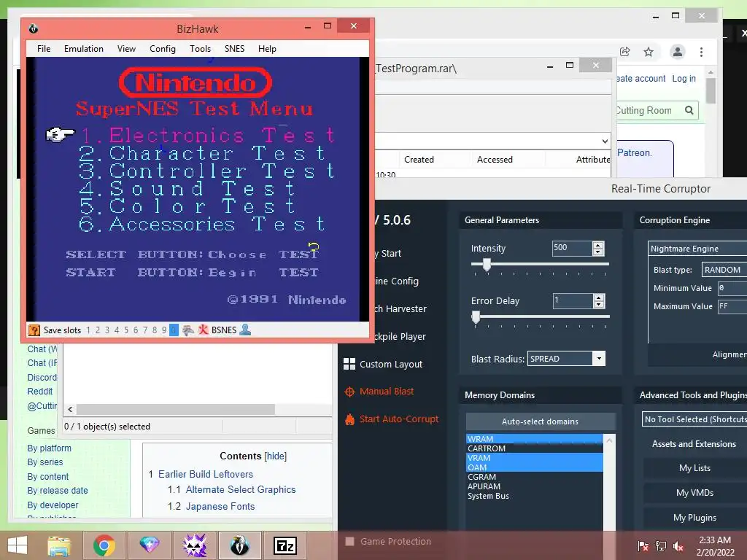Open 7-Zip from the taskbar
747x560 pixels.
point(285,545)
